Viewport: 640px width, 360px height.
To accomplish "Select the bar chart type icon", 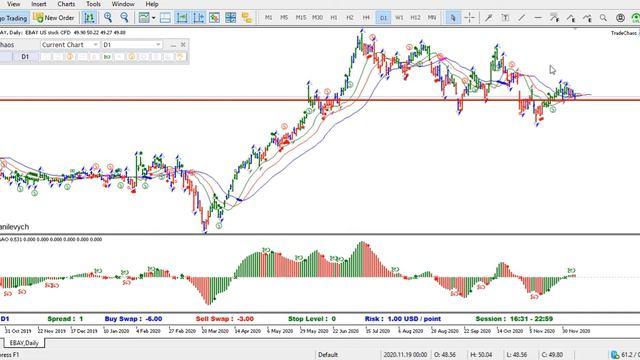I will click(x=89, y=18).
